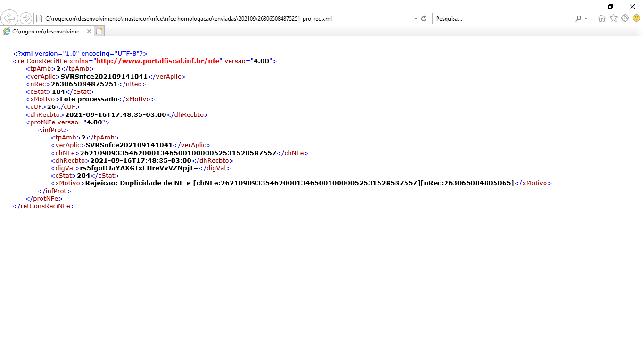Select the C:\rogercon\desenvolvime... tab
This screenshot has width=644, height=343.
[47, 31]
